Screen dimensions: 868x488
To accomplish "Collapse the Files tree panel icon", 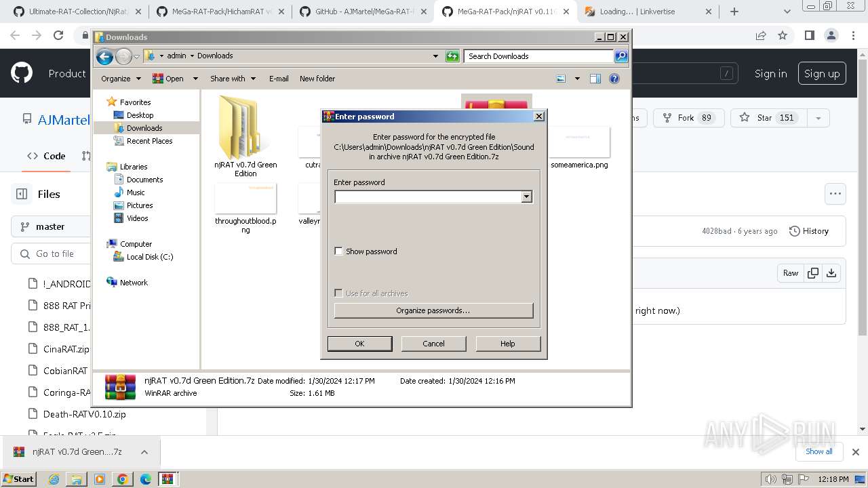I will tap(22, 194).
